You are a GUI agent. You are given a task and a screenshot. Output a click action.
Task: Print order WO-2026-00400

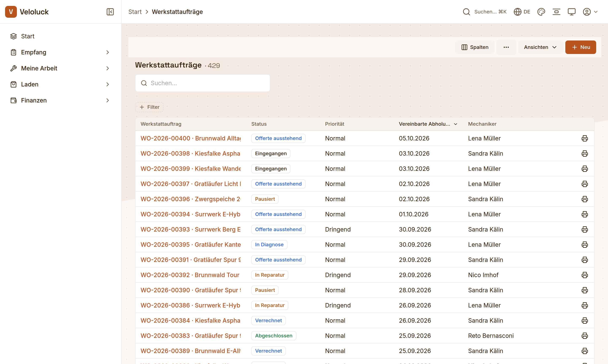[x=584, y=138]
